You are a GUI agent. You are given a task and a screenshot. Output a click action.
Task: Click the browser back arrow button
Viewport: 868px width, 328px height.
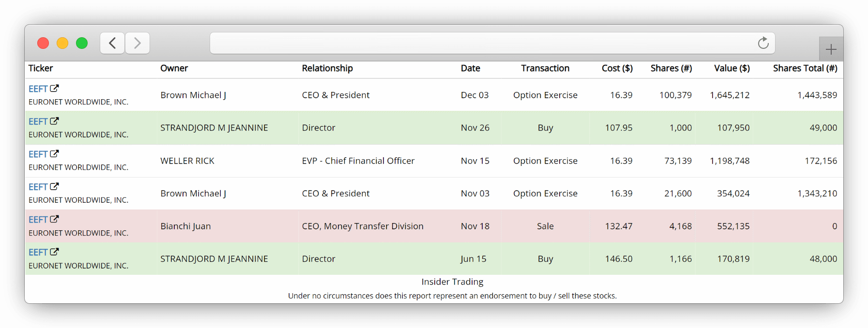tap(112, 43)
